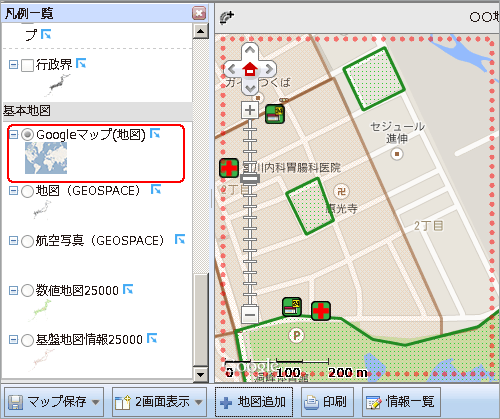Screen dimensions: 500x419
Task: Click the 基本地図 section header
Action: [97, 111]
